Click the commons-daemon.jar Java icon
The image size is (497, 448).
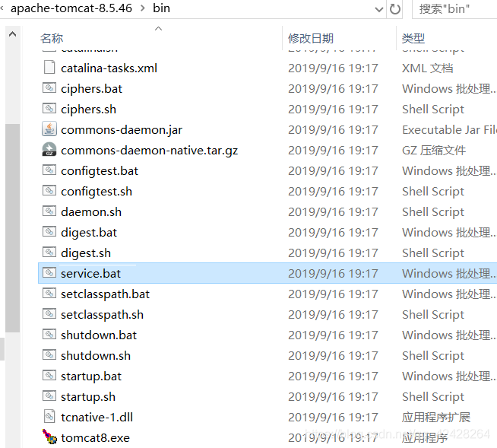pyautogui.click(x=49, y=129)
